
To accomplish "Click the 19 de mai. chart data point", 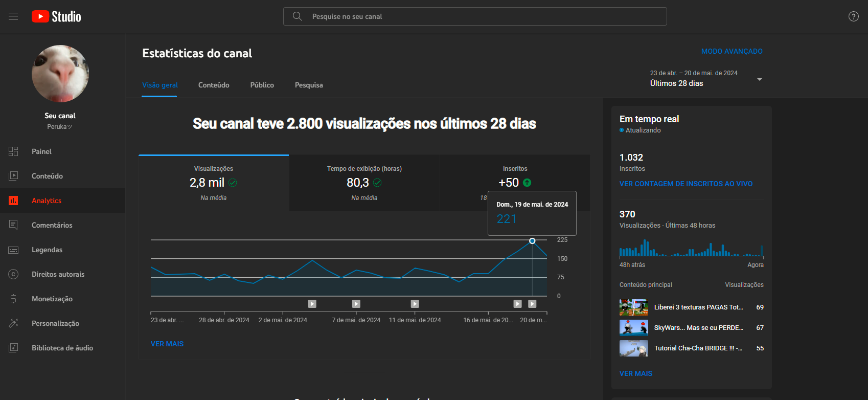I will (x=532, y=241).
